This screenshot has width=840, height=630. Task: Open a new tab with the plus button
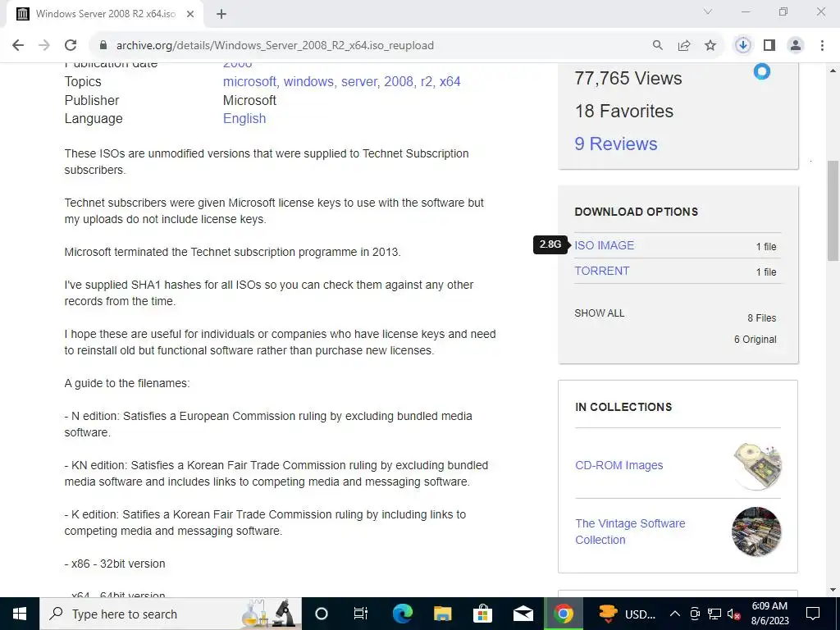coord(221,14)
